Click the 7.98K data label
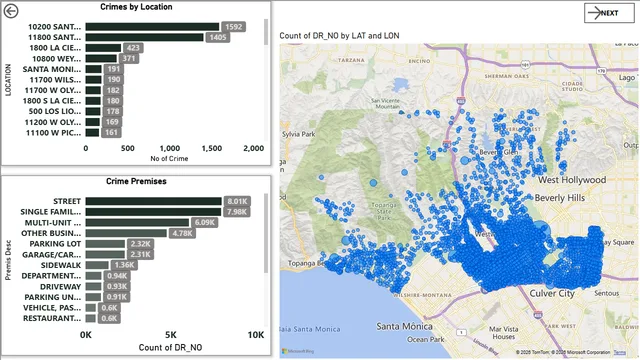This screenshot has height=360, width=640. 237,212
